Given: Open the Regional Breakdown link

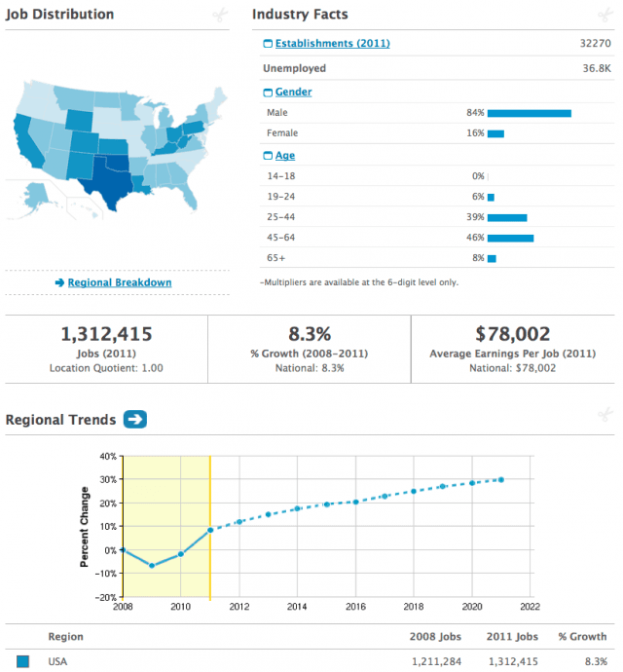Looking at the screenshot, I should 119,283.
